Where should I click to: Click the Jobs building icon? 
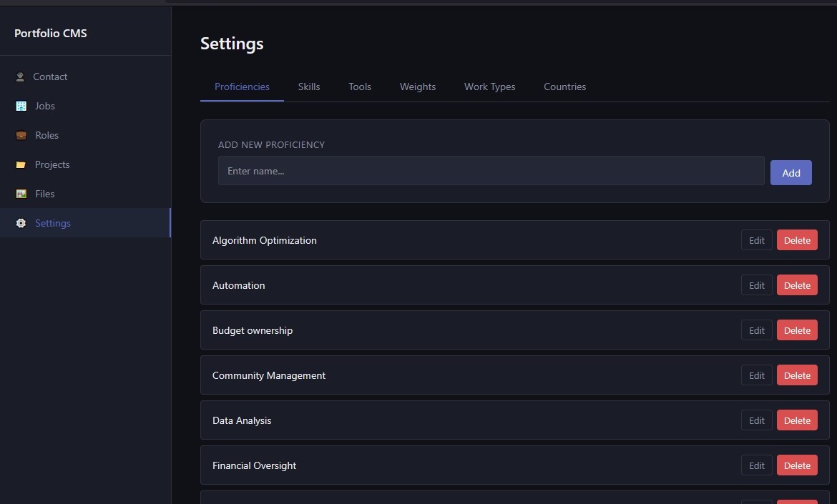[x=21, y=106]
